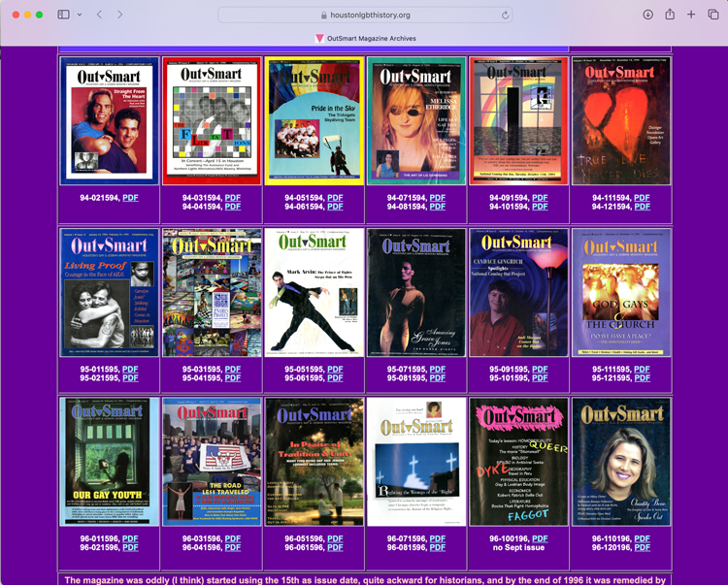Click the Flirtations concert cover thumbnail
This screenshot has width=728, height=585.
click(x=212, y=121)
